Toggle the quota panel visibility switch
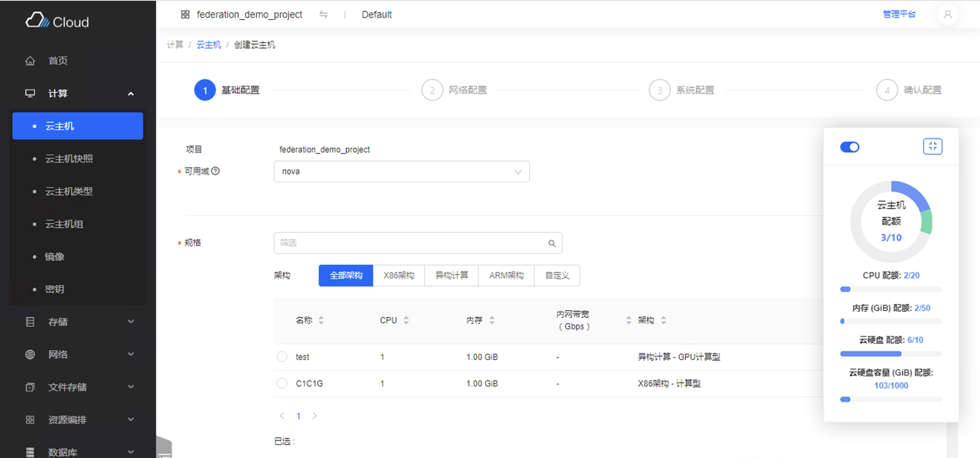 849,146
